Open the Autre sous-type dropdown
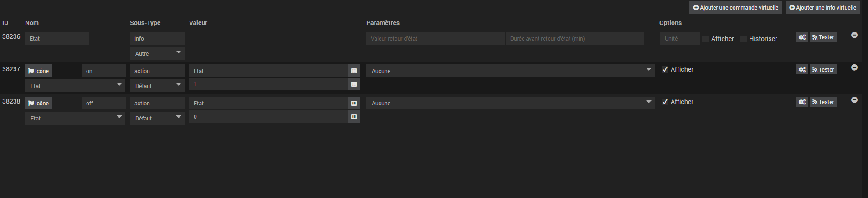The image size is (868, 198). 157,53
